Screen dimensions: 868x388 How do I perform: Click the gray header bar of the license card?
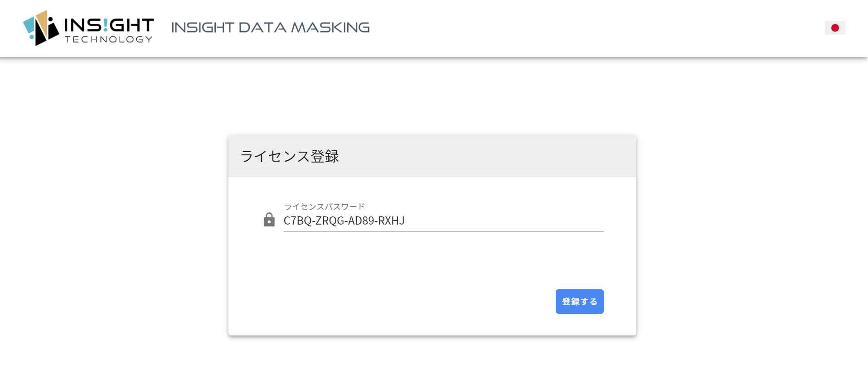point(432,156)
